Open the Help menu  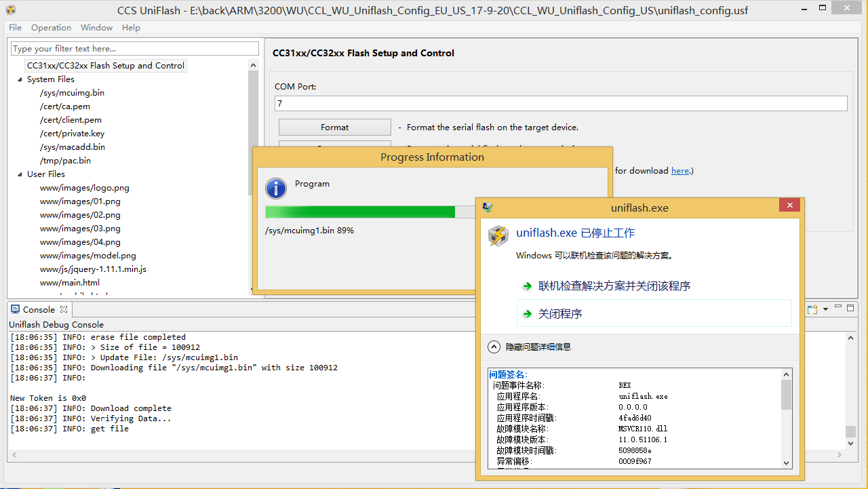pyautogui.click(x=131, y=28)
